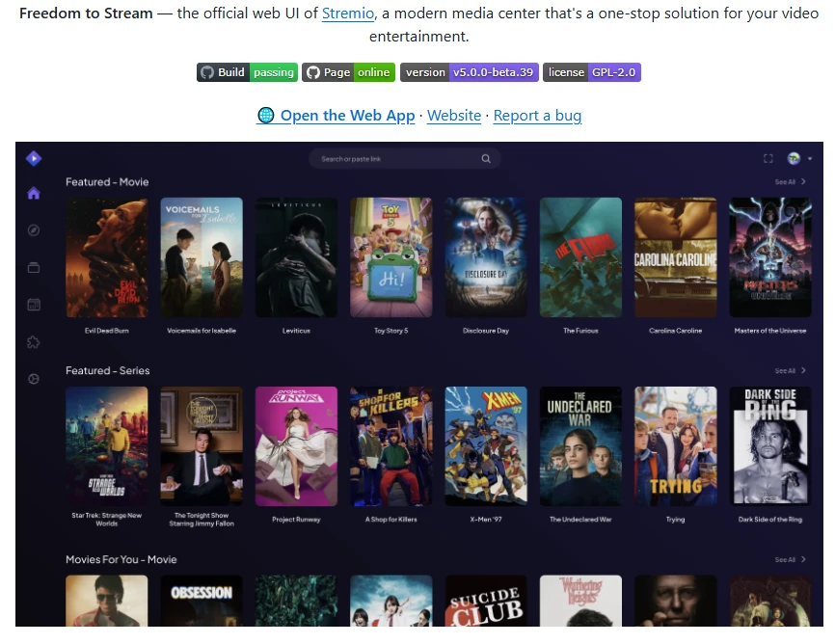Click the Stremio logo in the sidebar
Viewport: 835px width, 644px height.
click(34, 158)
